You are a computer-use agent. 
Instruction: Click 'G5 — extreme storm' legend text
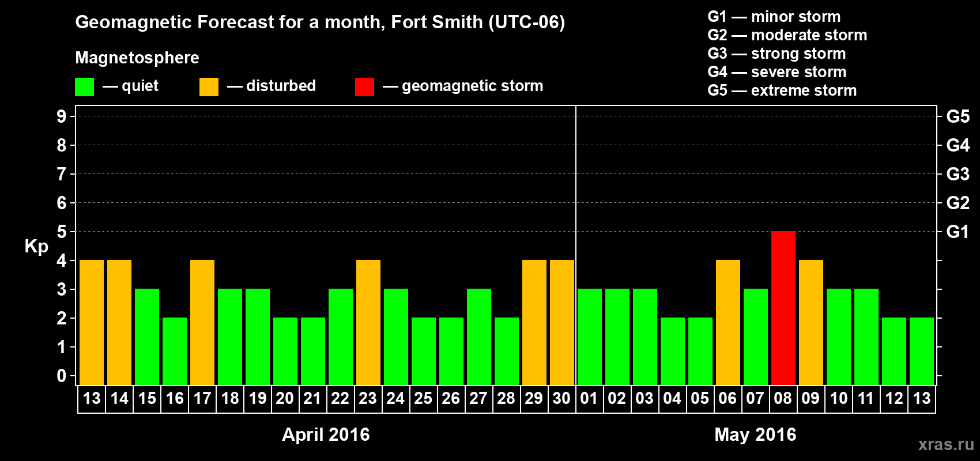782,90
